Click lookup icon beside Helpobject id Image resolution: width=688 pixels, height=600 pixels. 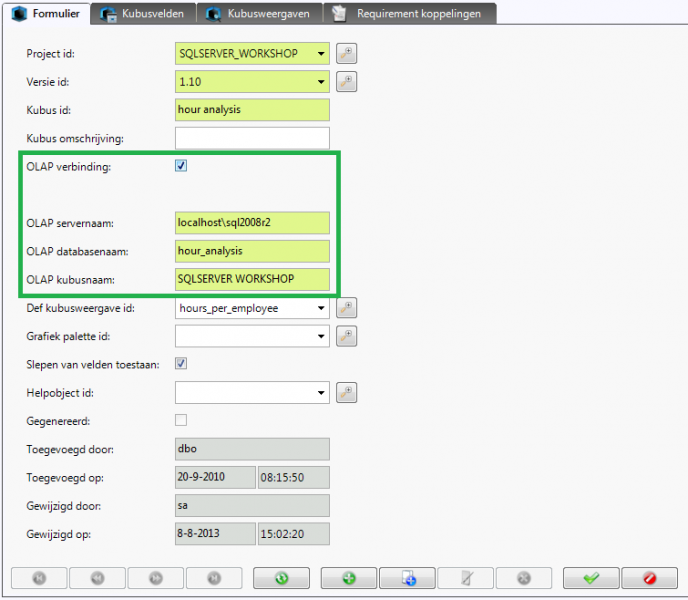[346, 393]
